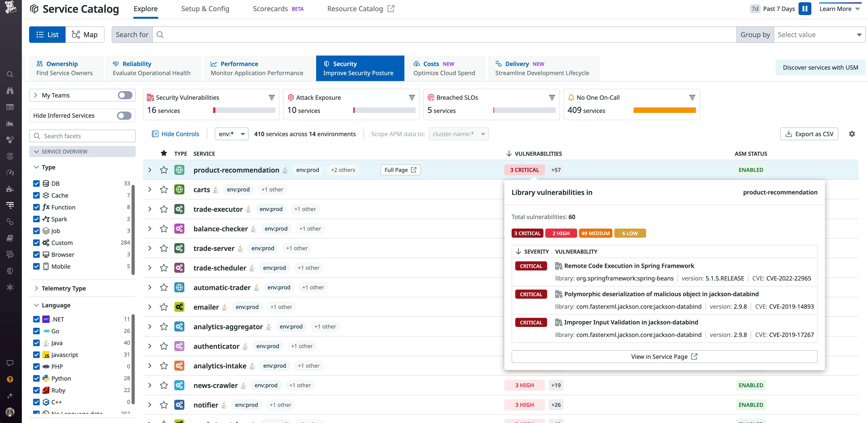Open search in the left navigation sidebar
868x423 pixels.
tap(10, 74)
